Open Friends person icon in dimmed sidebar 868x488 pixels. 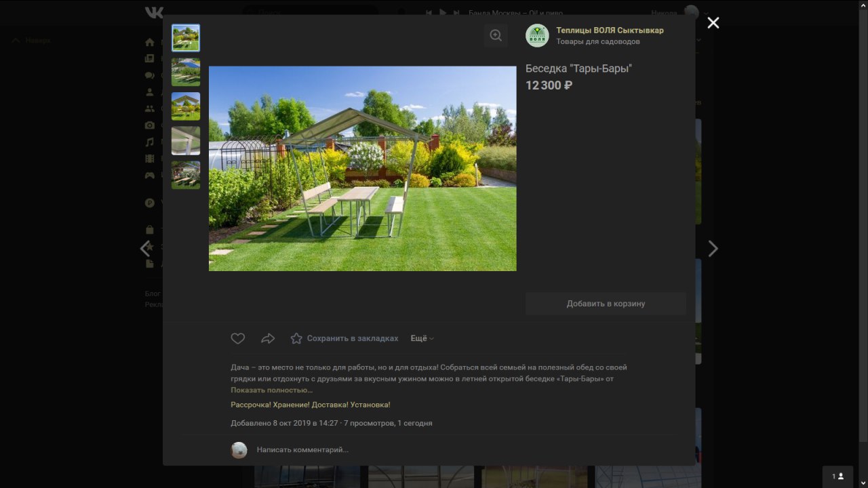[150, 92]
